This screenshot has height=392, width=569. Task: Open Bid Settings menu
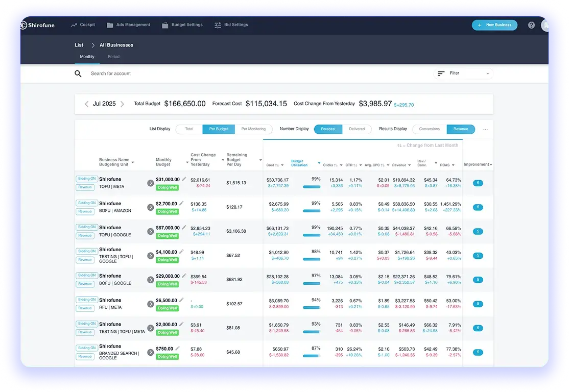[231, 25]
